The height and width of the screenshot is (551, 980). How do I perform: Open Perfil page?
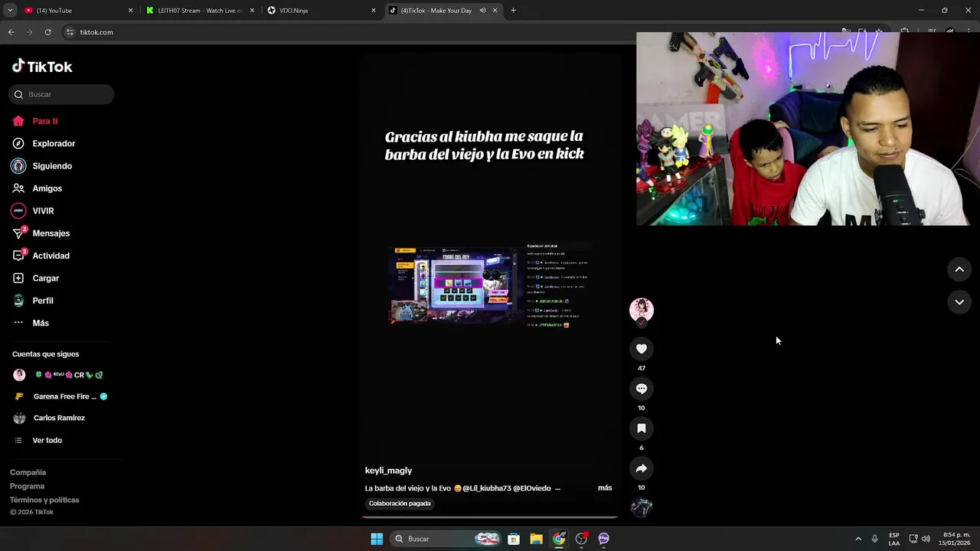click(33, 301)
